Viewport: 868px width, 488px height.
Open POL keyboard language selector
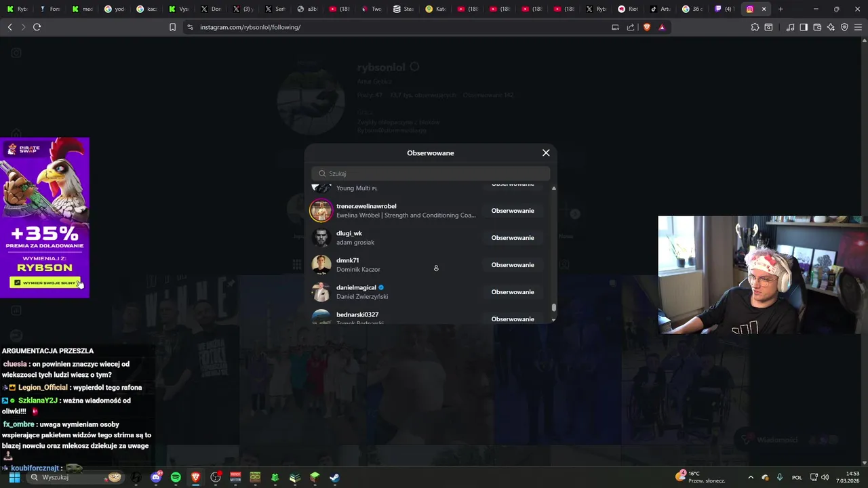click(797, 477)
